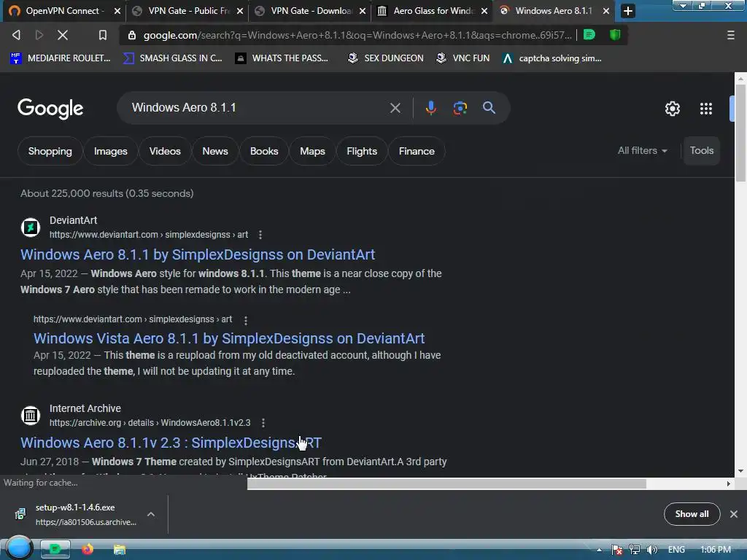Open SMASH GLASS IN C... bookmark

[172, 58]
